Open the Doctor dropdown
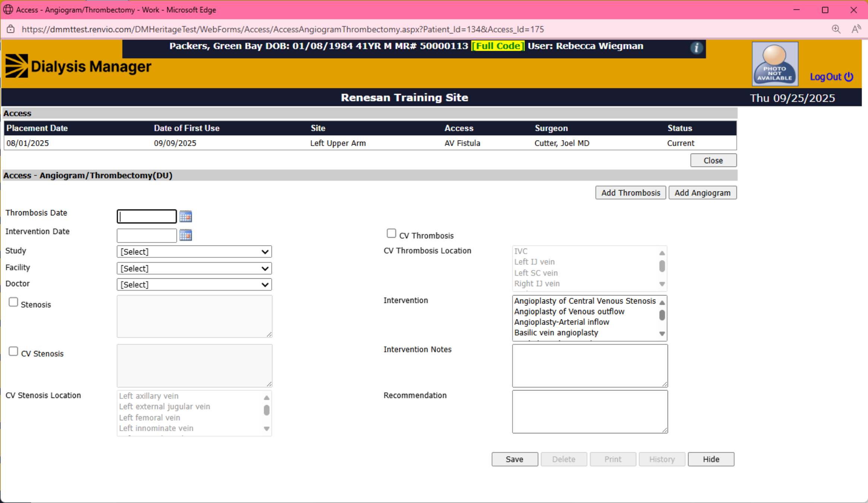The height and width of the screenshot is (503, 868). pos(194,285)
